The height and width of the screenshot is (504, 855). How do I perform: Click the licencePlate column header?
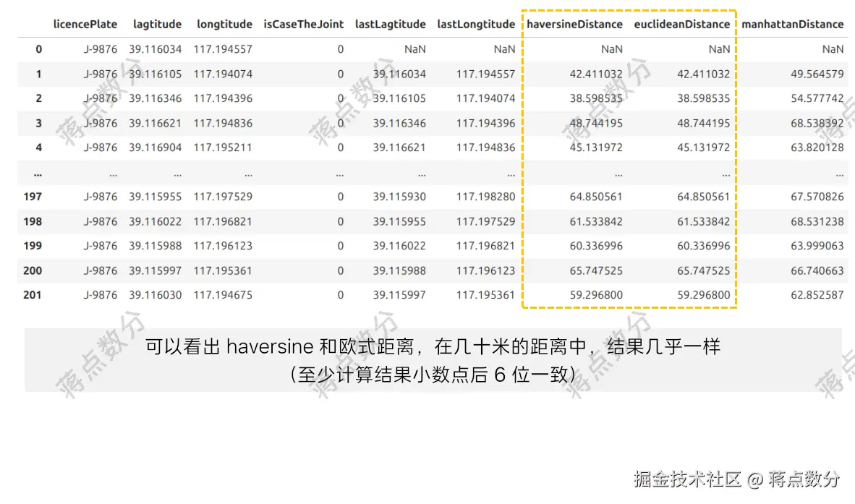coord(84,24)
